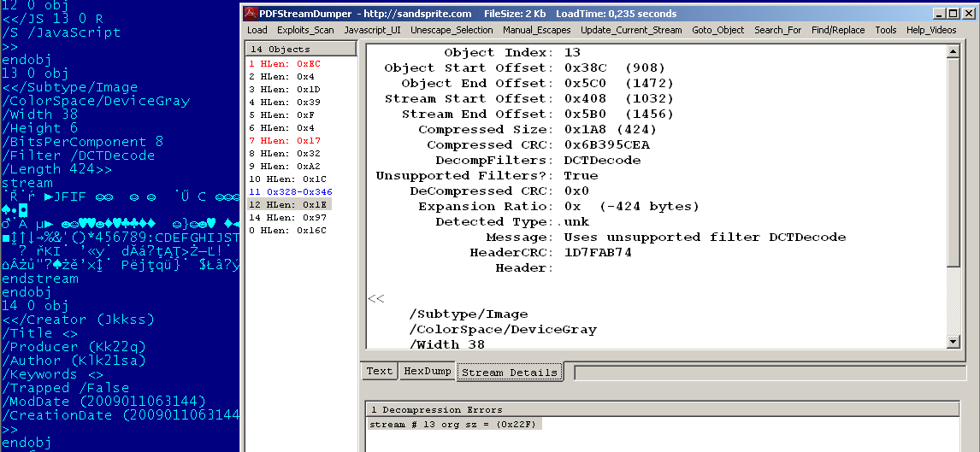The width and height of the screenshot is (980, 452).
Task: Click the '14 Objects' list header
Action: [301, 49]
